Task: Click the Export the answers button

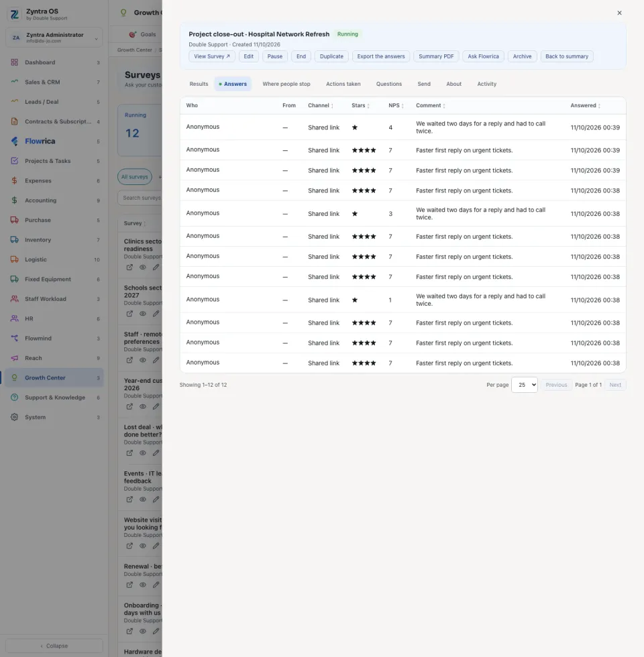Action: (381, 56)
